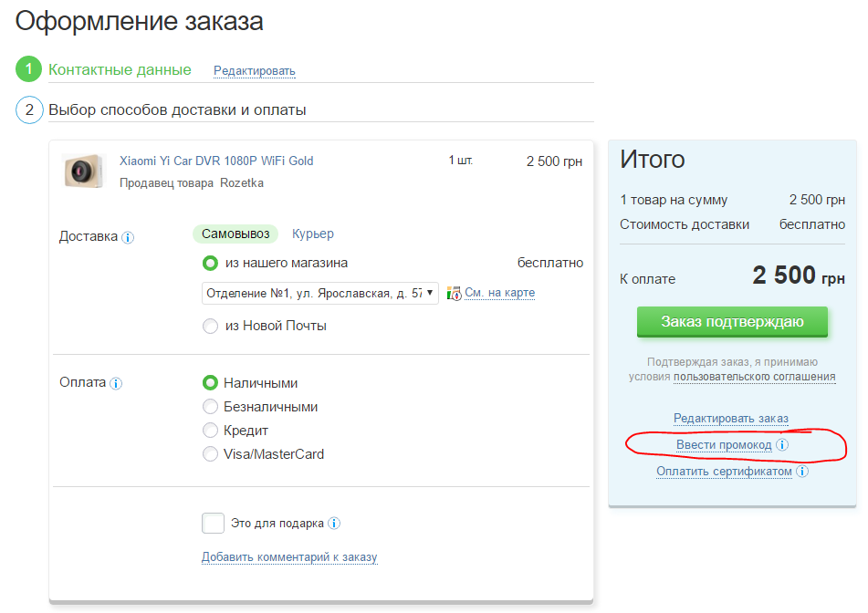Select the Самовывоз delivery tab

(x=235, y=234)
